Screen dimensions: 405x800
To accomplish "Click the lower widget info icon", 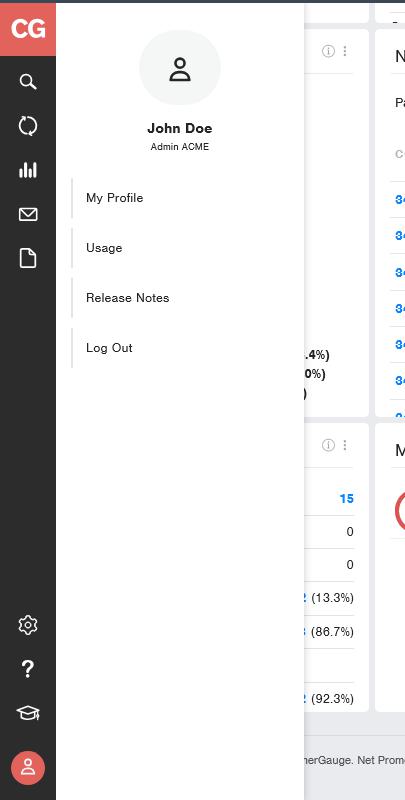I will pos(328,445).
